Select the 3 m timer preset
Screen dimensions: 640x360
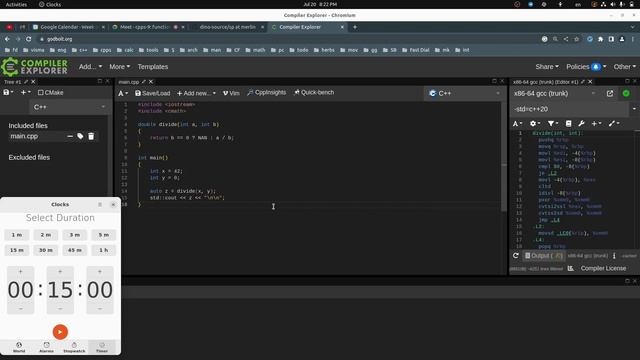75,235
